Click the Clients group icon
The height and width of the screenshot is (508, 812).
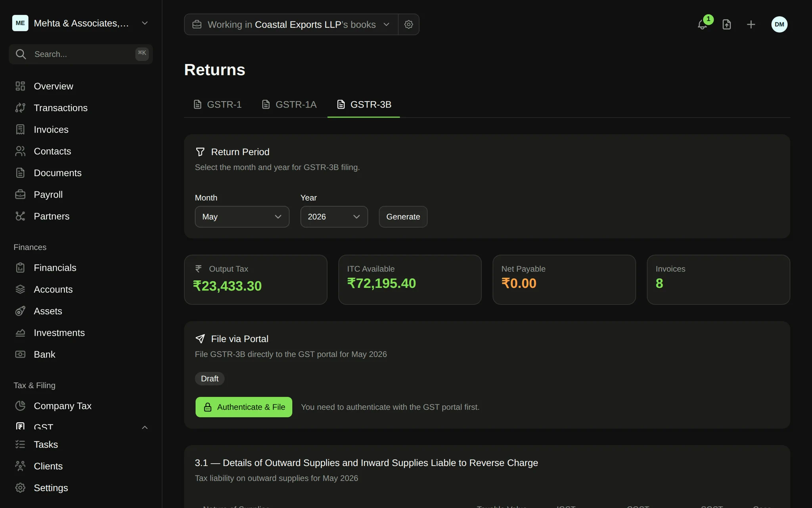pyautogui.click(x=20, y=466)
